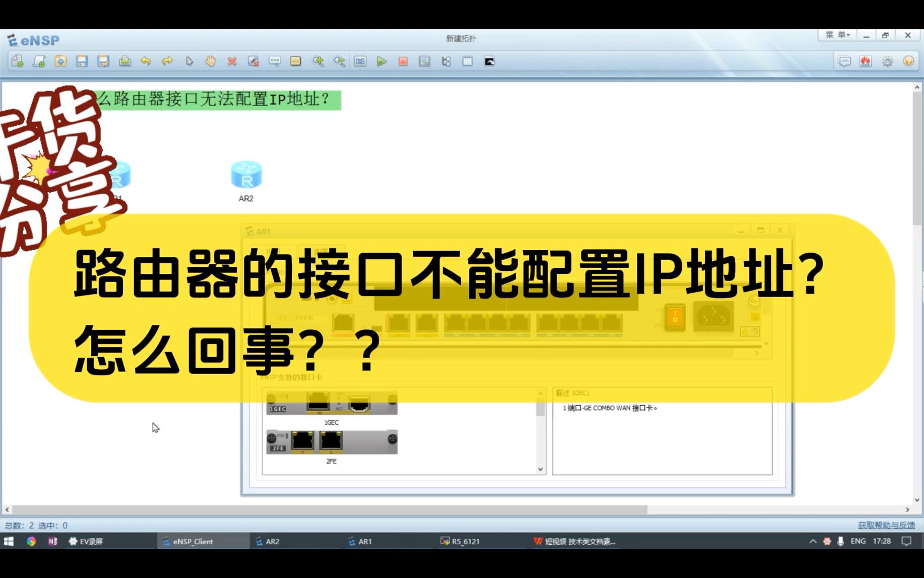Click the Save As toolbar icon
The width and height of the screenshot is (924, 578).
point(103,62)
